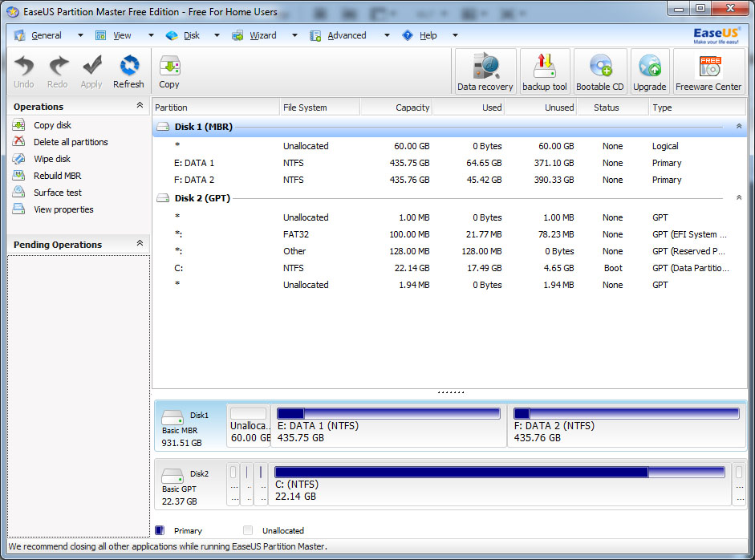This screenshot has height=560, width=755.
Task: Open the General menu dropdown arrow
Action: tap(80, 35)
